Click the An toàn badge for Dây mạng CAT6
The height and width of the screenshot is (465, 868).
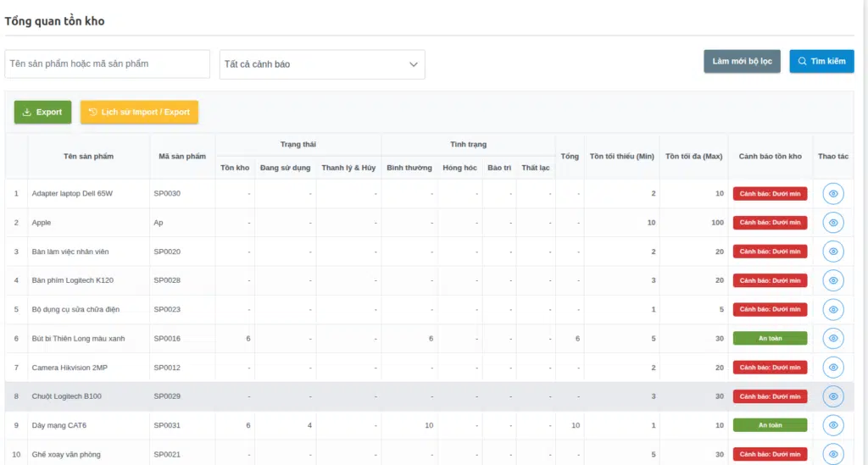[770, 425]
